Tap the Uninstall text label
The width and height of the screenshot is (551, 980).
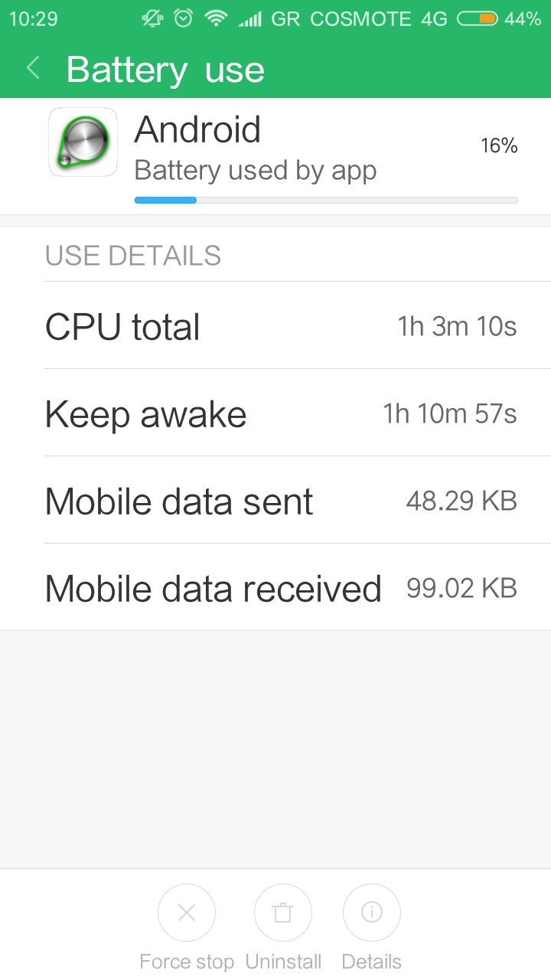click(283, 962)
